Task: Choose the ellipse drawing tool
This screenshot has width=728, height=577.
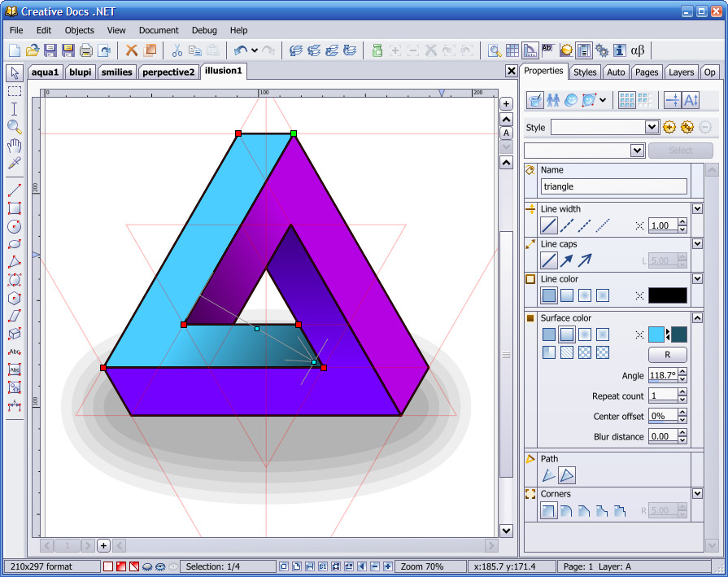Action: click(x=15, y=244)
